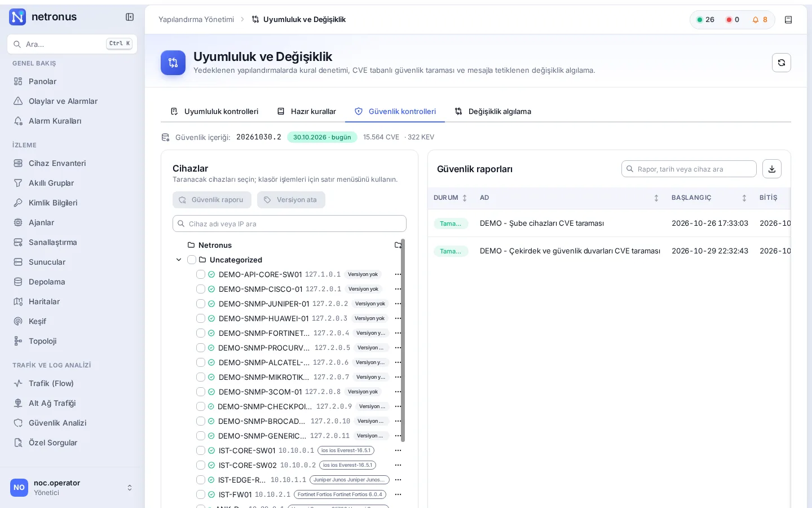Open Topoloji in the sidebar
The image size is (812, 508).
42,341
